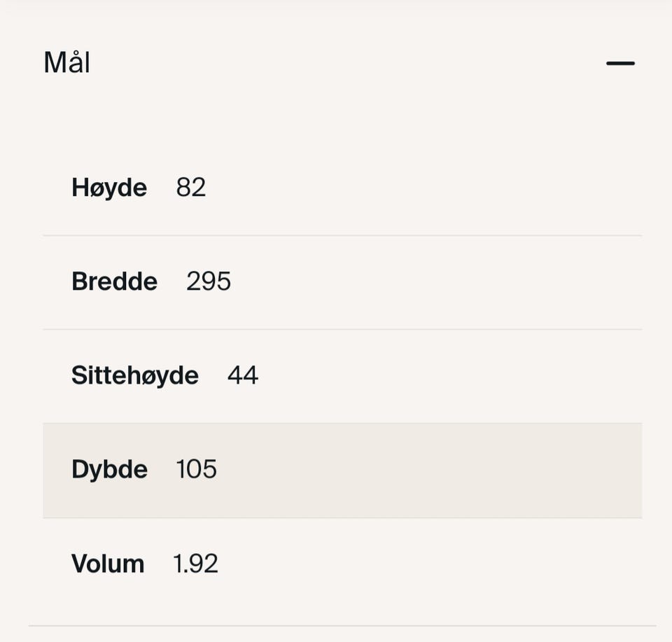
Task: Click the Bredde value 295
Action: 209,281
